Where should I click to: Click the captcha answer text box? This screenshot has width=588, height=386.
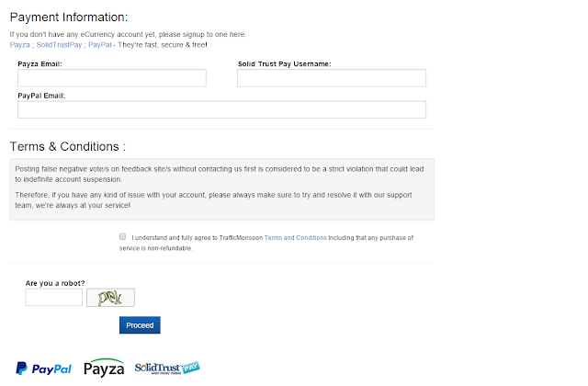point(54,297)
